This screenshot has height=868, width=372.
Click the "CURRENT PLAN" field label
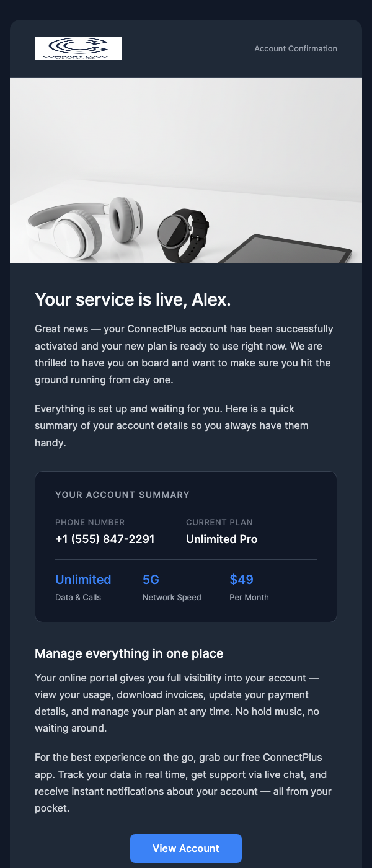[219, 522]
